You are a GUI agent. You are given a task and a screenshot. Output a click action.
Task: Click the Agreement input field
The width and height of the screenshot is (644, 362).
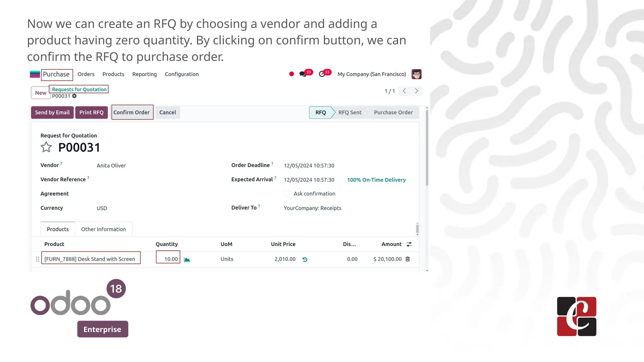pyautogui.click(x=157, y=194)
